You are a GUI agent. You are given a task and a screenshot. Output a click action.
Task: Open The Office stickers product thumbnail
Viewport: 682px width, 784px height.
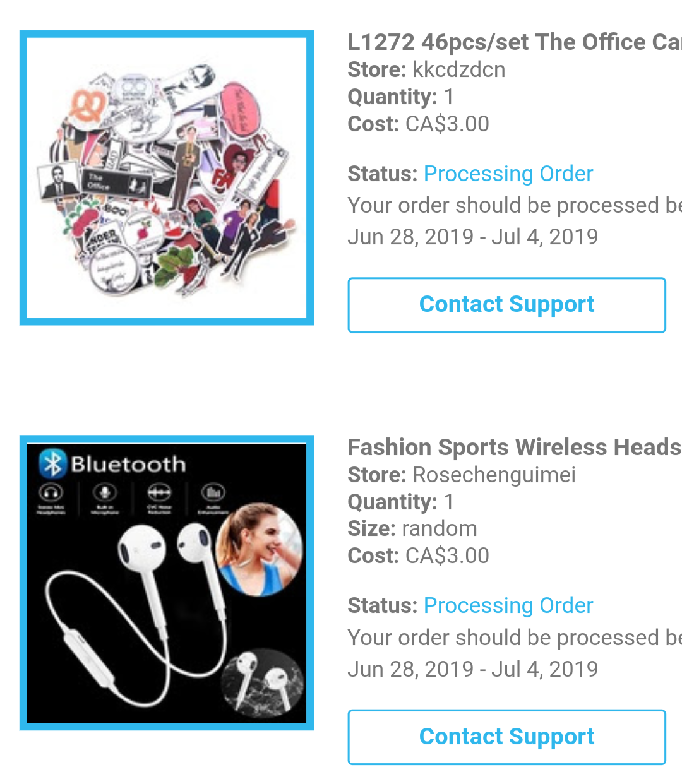point(167,177)
